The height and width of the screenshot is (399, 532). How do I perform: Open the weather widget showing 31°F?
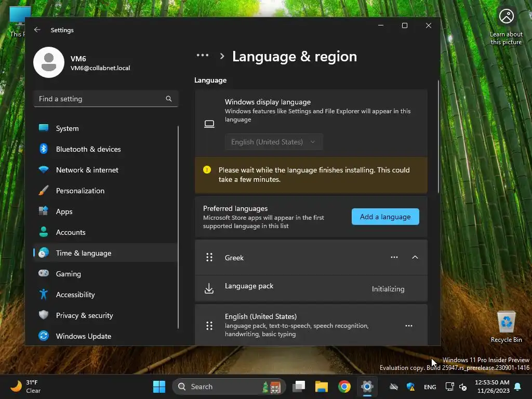tap(25, 387)
